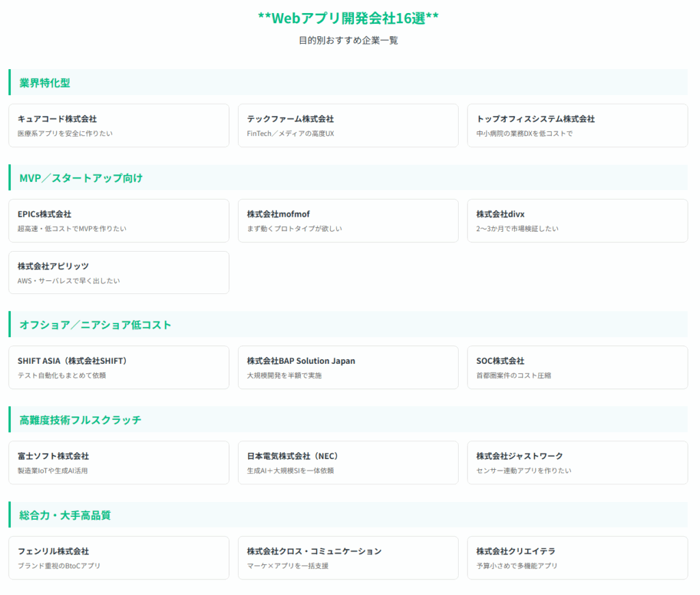Open the 株式会社クロス・コミュニケーション card
The width and height of the screenshot is (700, 595).
pos(348,558)
